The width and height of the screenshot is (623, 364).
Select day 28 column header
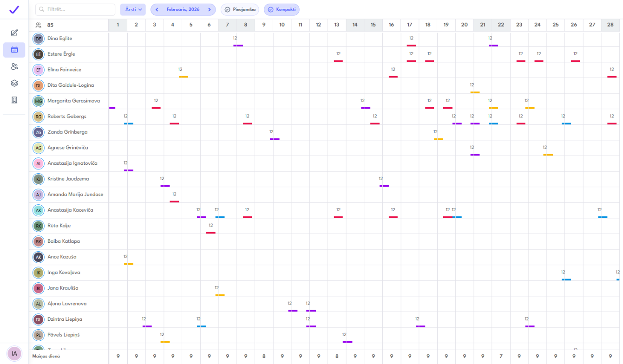tap(610, 25)
